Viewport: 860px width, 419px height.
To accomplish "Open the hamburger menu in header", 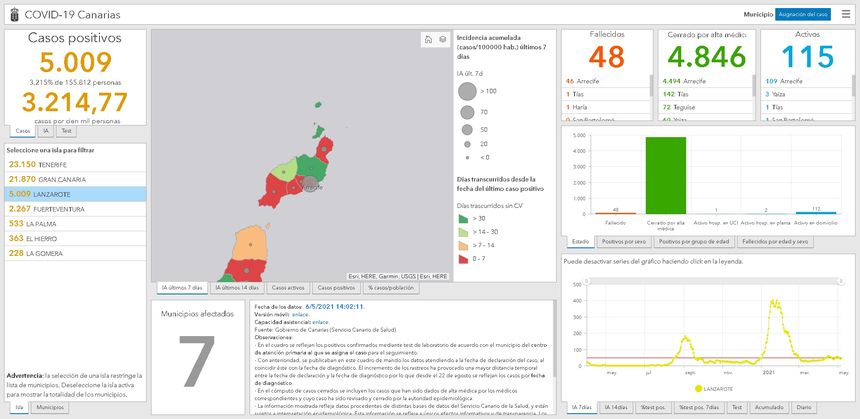I will point(846,14).
